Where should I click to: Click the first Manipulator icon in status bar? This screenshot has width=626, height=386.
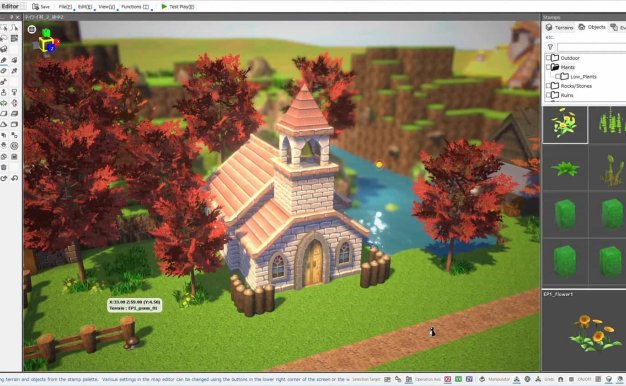click(517, 379)
